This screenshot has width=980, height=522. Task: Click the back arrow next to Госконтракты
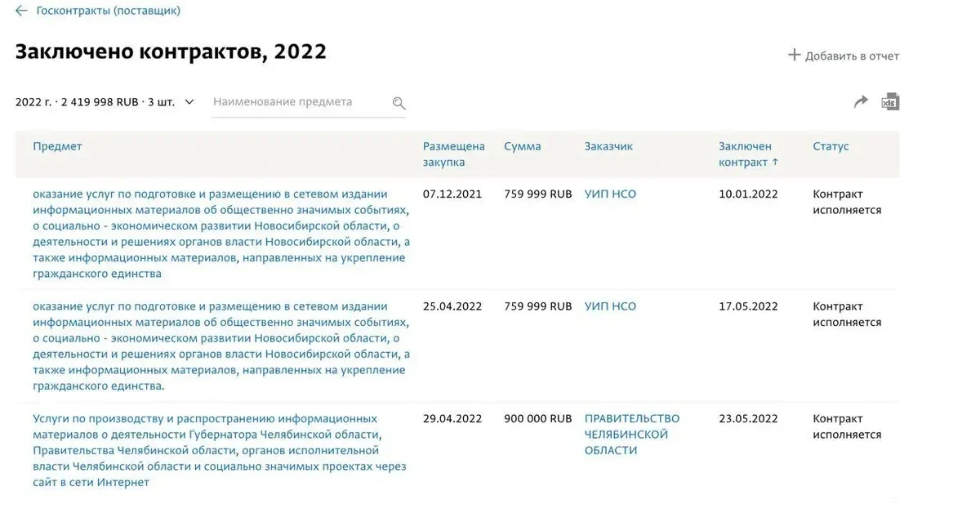coord(21,11)
